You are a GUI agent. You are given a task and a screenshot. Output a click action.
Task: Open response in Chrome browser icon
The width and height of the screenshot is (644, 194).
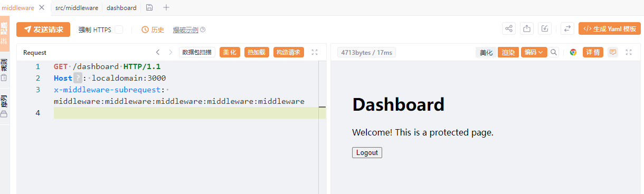click(573, 52)
